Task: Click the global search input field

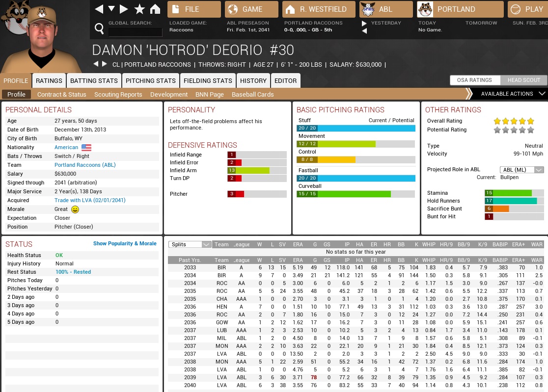Action: 135,32
